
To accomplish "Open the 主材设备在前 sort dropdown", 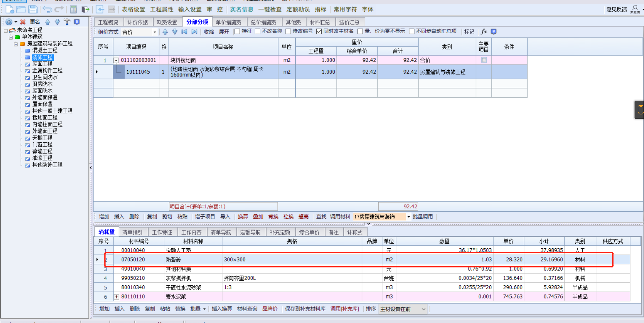I will [x=423, y=309].
